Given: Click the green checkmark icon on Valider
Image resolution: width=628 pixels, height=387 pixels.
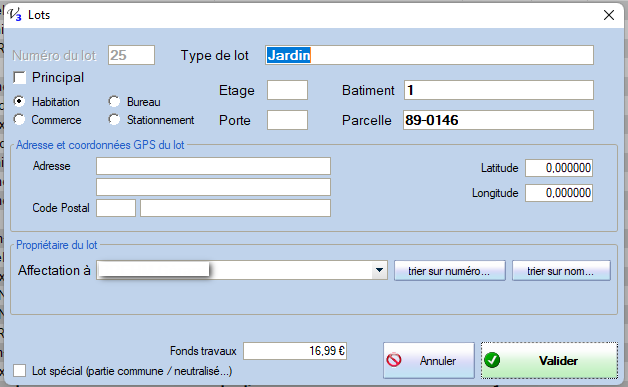Looking at the screenshot, I should tap(492, 360).
